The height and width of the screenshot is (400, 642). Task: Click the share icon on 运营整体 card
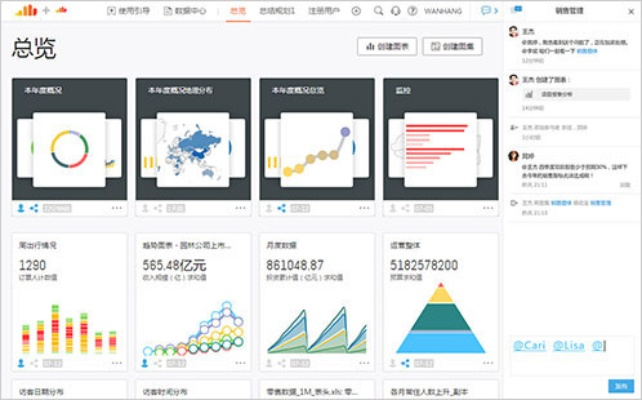(406, 363)
